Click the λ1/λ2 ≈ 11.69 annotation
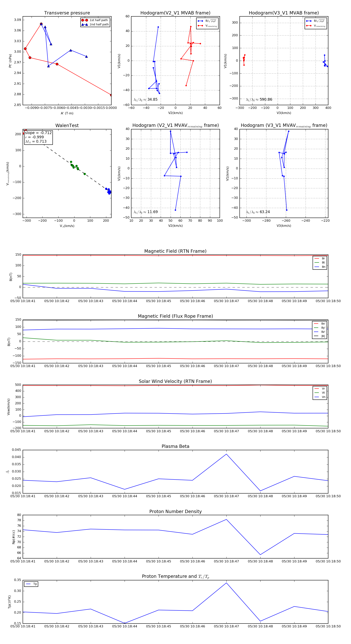 [x=146, y=212]
